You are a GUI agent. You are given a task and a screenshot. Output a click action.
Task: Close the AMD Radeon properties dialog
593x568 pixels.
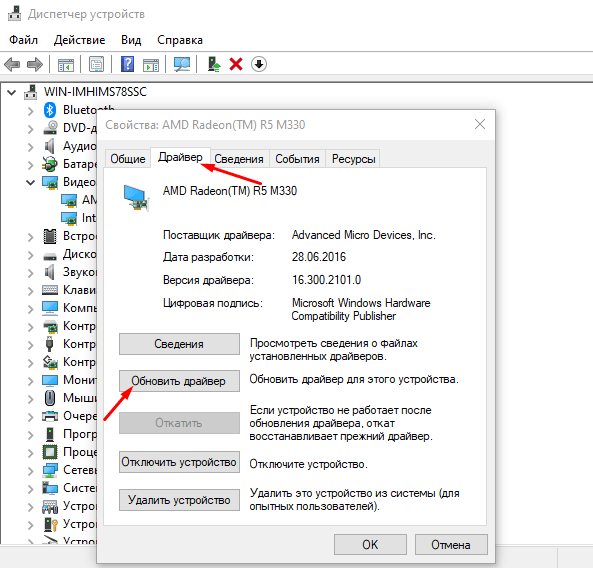(480, 124)
